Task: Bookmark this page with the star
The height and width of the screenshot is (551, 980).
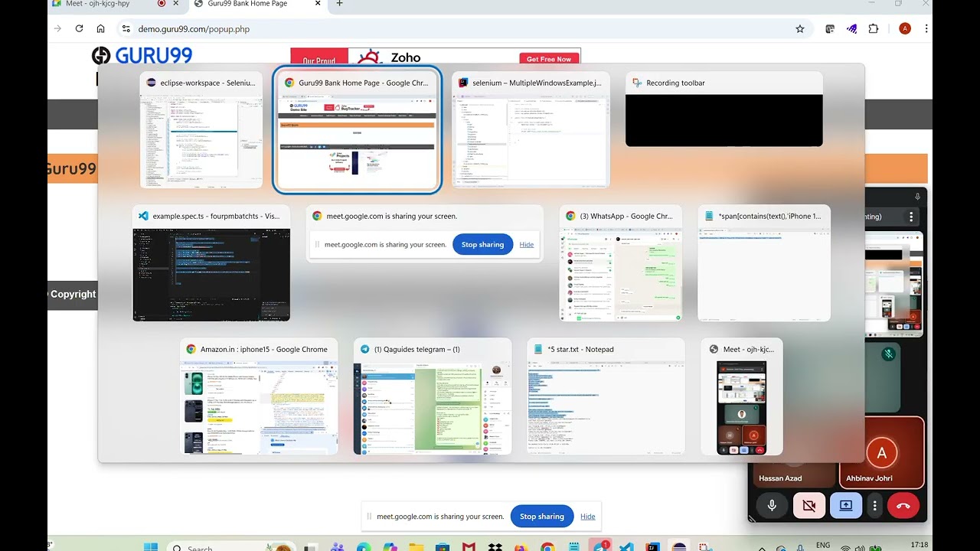Action: (800, 28)
